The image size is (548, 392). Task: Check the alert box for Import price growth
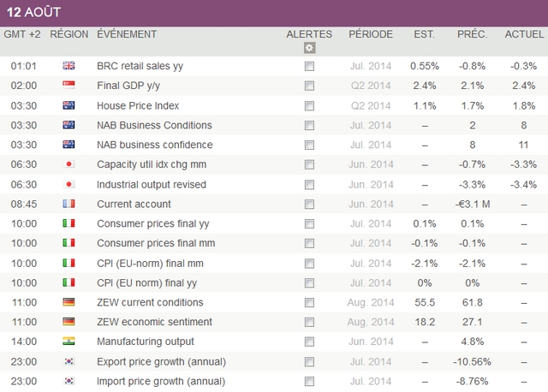click(x=309, y=381)
